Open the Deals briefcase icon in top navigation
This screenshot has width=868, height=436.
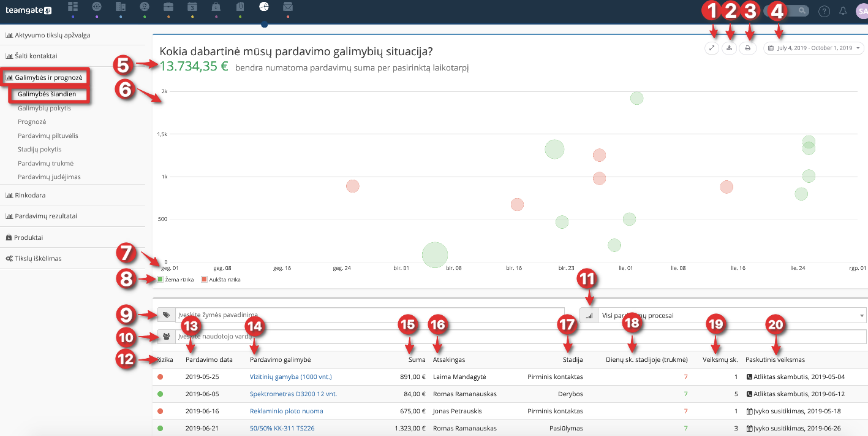coord(168,7)
